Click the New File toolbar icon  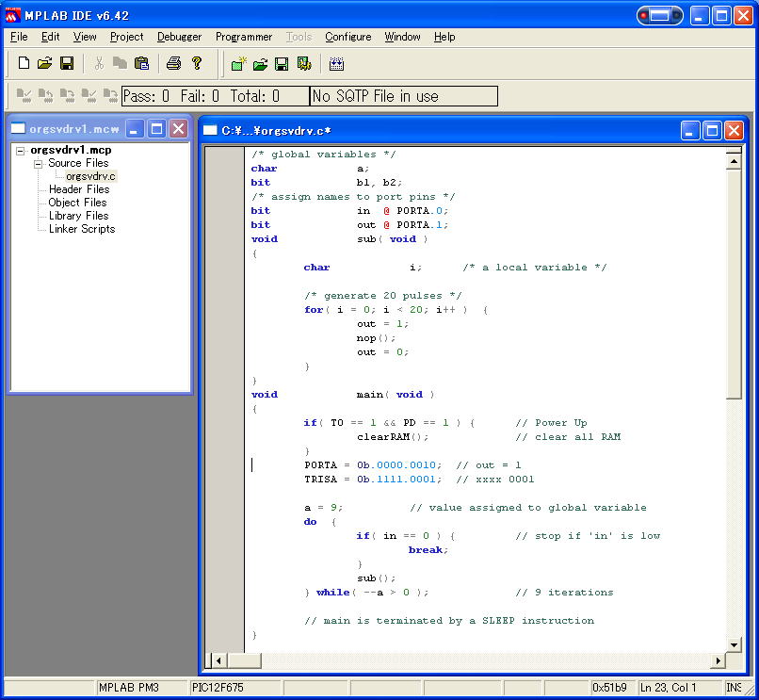tap(24, 63)
